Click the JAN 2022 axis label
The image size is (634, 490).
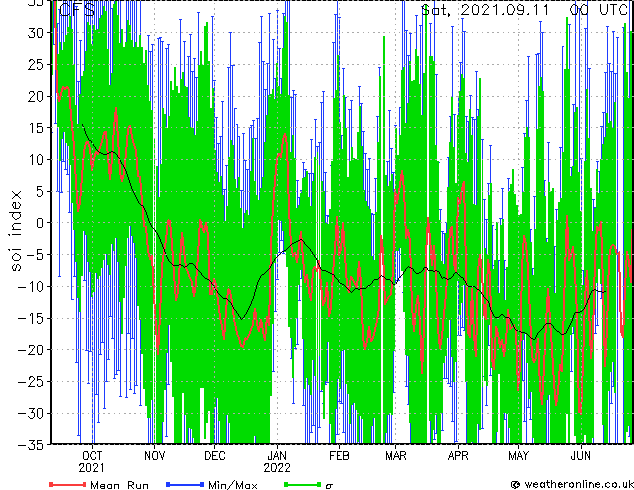click(x=277, y=462)
